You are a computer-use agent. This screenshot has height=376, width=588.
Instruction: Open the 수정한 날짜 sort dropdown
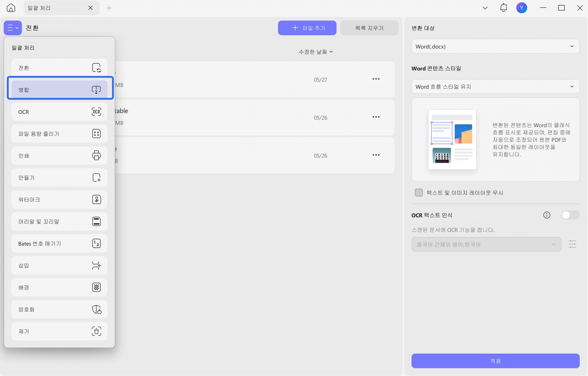click(316, 52)
